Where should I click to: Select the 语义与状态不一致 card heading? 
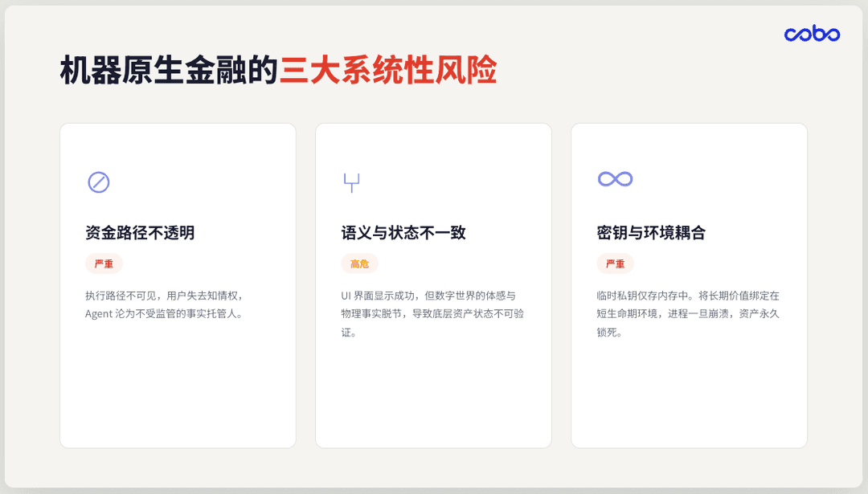point(403,233)
